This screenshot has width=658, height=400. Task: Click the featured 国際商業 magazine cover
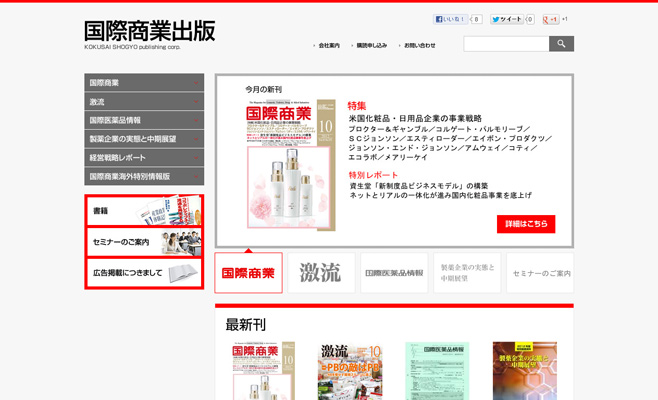click(291, 165)
